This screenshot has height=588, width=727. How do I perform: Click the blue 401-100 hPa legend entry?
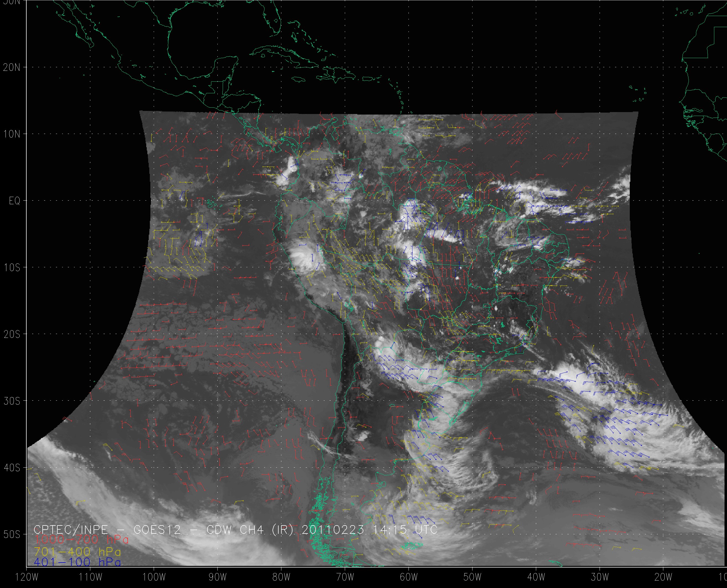(x=77, y=563)
